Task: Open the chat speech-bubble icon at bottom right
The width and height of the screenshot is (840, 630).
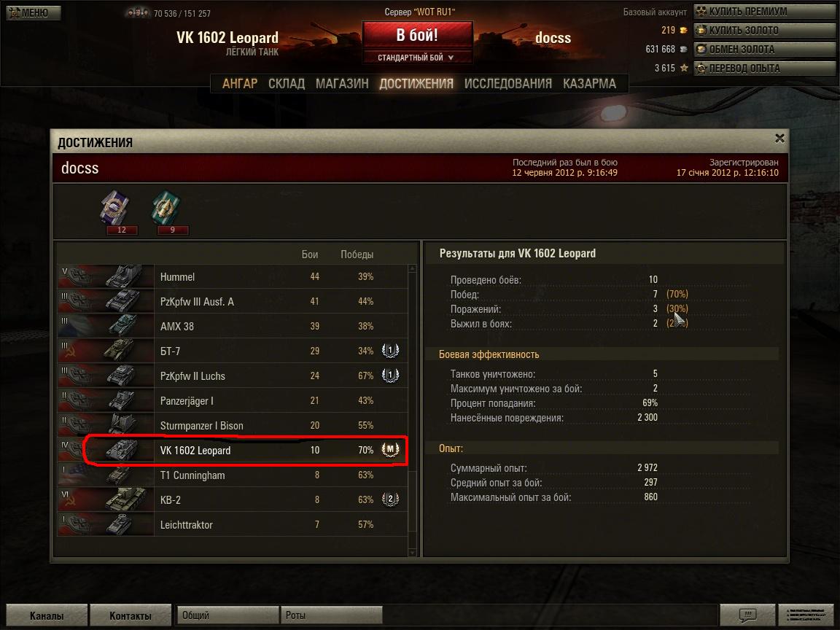Action: click(x=747, y=615)
